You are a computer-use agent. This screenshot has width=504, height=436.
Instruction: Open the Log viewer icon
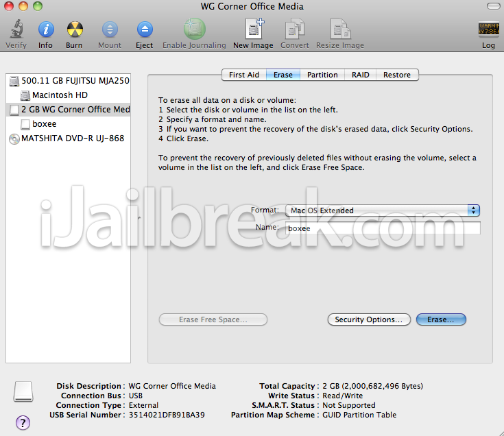pyautogui.click(x=488, y=29)
